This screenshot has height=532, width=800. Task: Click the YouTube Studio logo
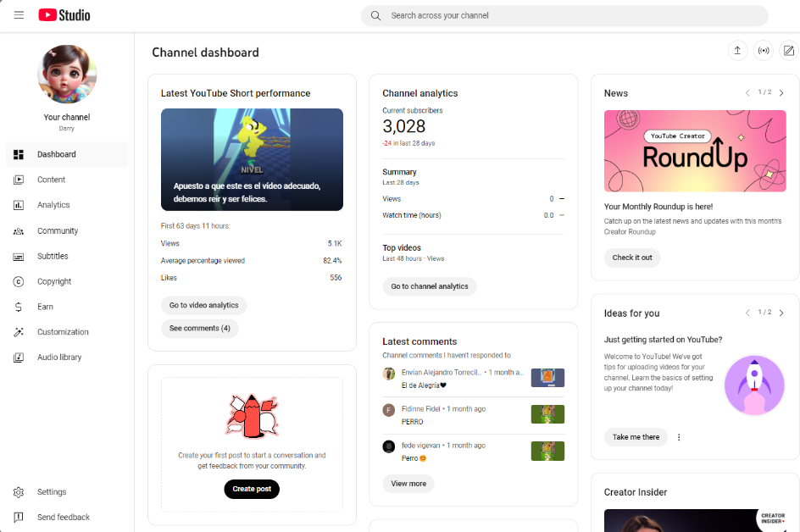click(x=64, y=15)
